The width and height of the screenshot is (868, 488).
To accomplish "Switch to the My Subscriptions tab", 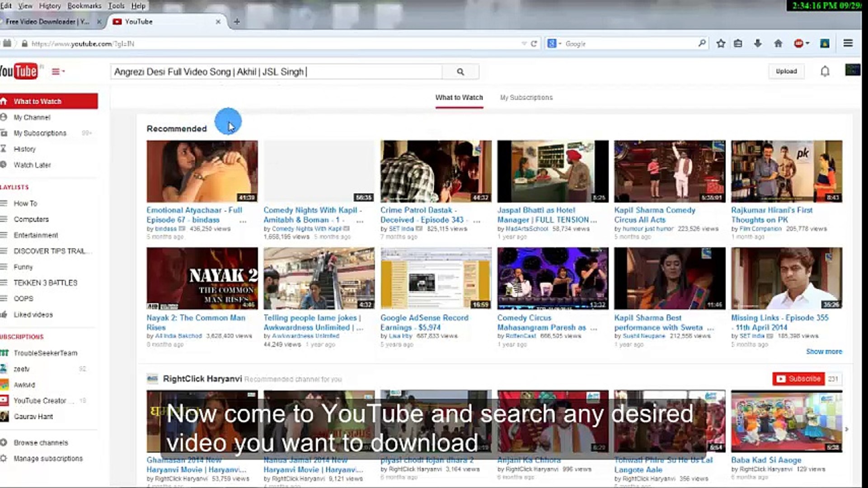I will pos(525,97).
